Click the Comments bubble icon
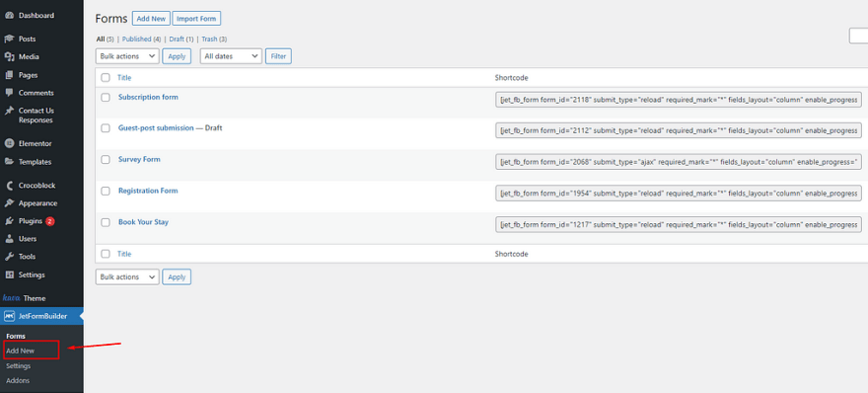Viewport: 868px width, 393px height. [x=9, y=93]
